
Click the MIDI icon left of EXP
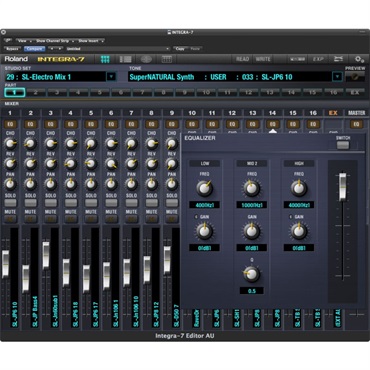pos(297,59)
